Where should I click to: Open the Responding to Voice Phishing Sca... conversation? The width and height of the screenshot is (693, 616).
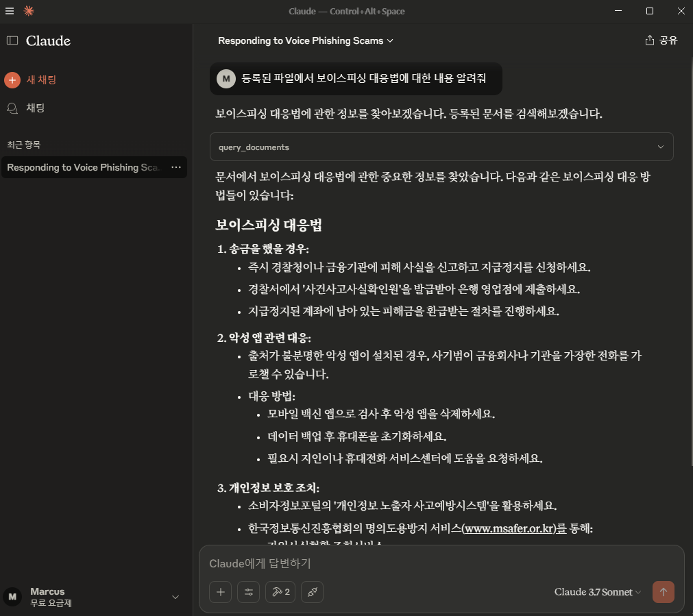click(x=84, y=167)
